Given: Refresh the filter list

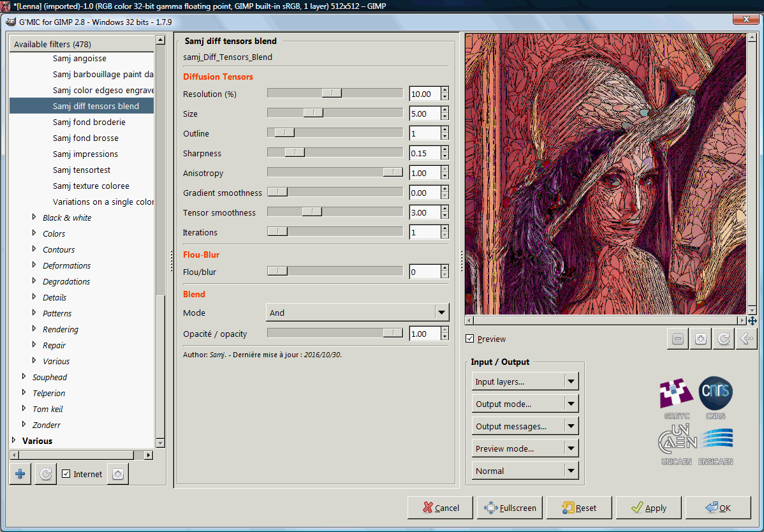Looking at the screenshot, I should [46, 474].
